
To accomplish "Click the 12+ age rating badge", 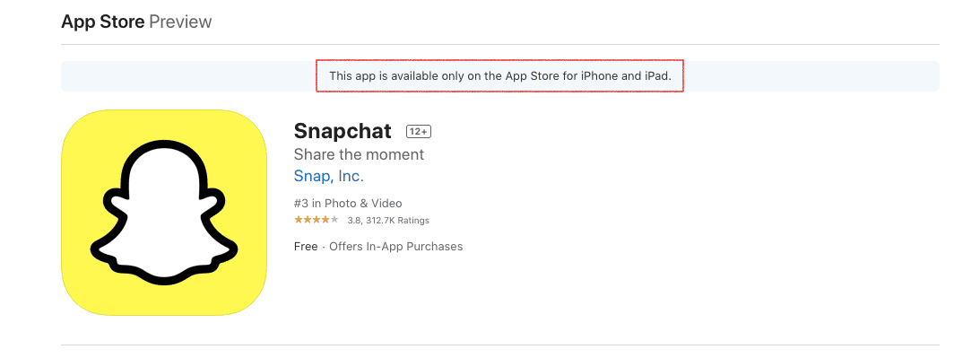I will (x=419, y=131).
